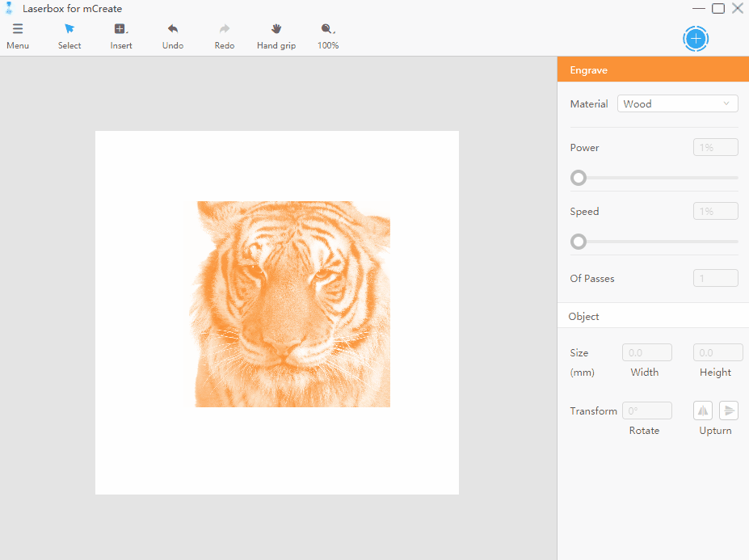
Task: Adjust the Speed slider handle
Action: pos(579,242)
